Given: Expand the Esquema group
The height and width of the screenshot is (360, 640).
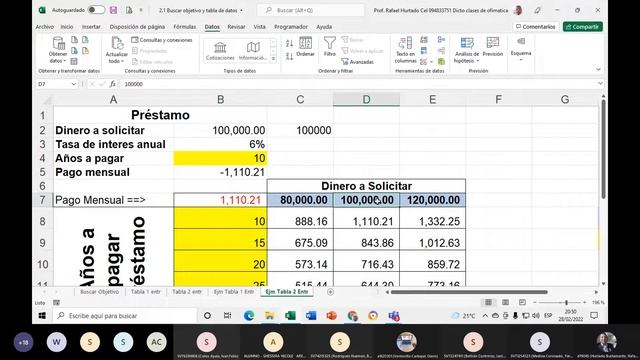Looking at the screenshot, I should [x=521, y=50].
